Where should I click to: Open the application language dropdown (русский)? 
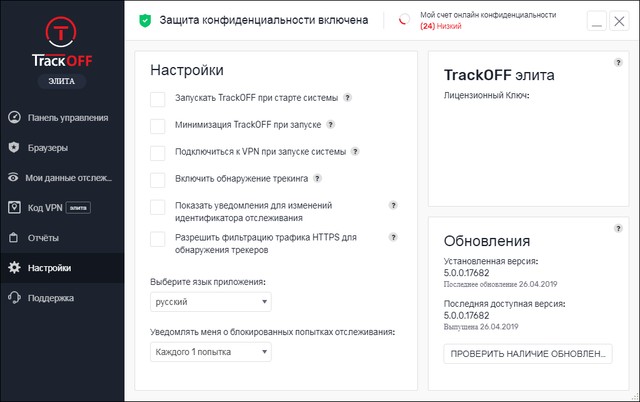[210, 301]
